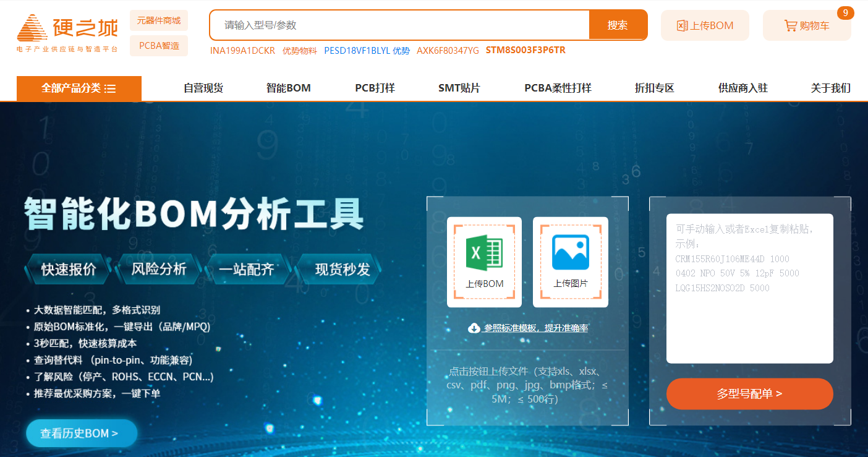Click the cloud download template icon
The image size is (868, 457).
pos(474,328)
